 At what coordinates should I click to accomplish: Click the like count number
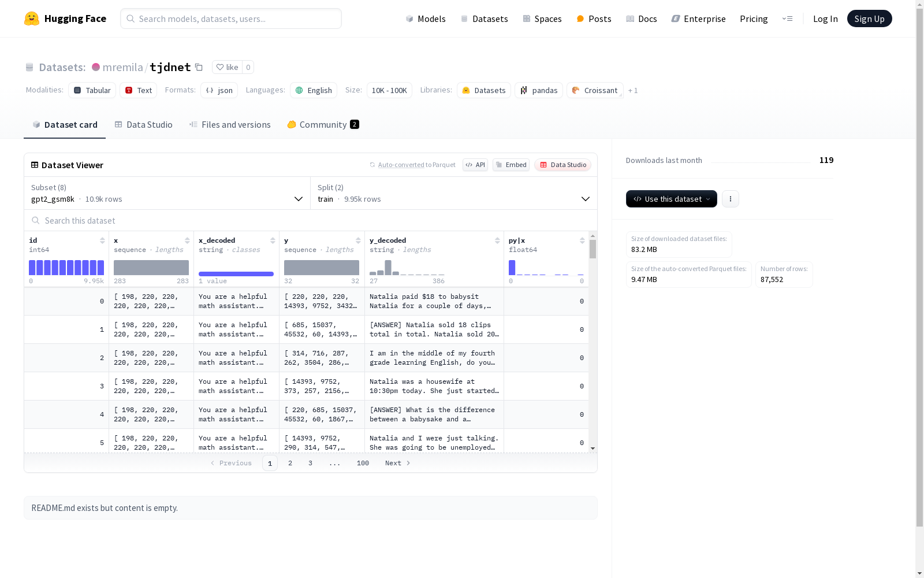[248, 67]
